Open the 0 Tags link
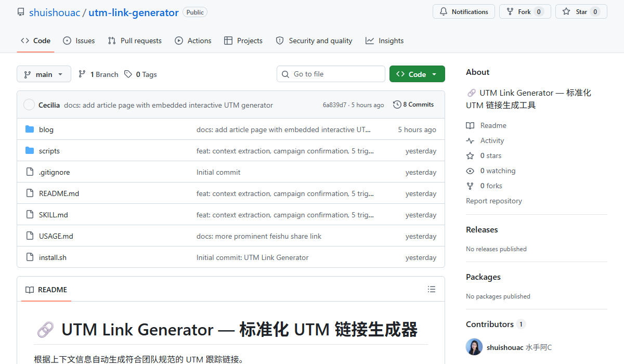The image size is (624, 364). (140, 74)
